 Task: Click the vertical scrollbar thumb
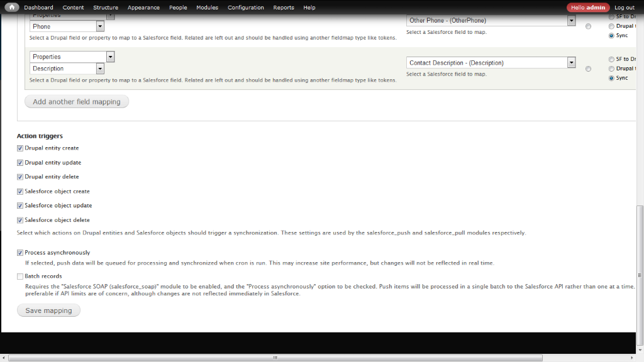pos(640,275)
